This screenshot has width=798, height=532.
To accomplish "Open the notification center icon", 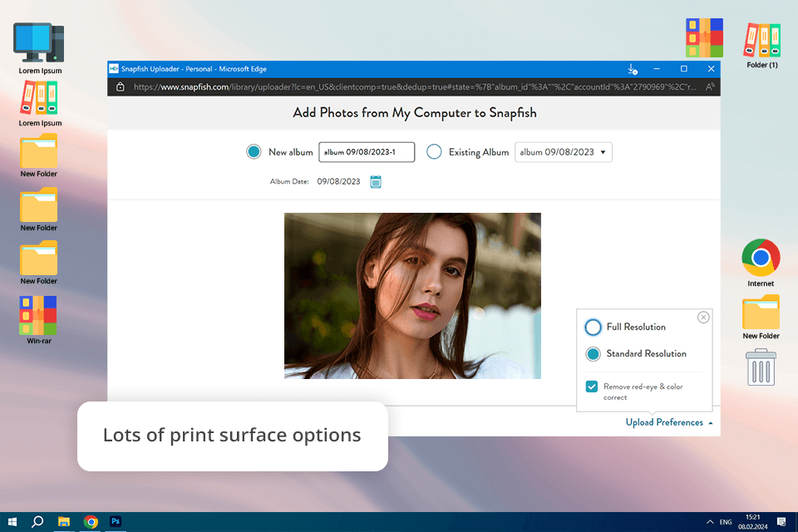I will [x=781, y=521].
